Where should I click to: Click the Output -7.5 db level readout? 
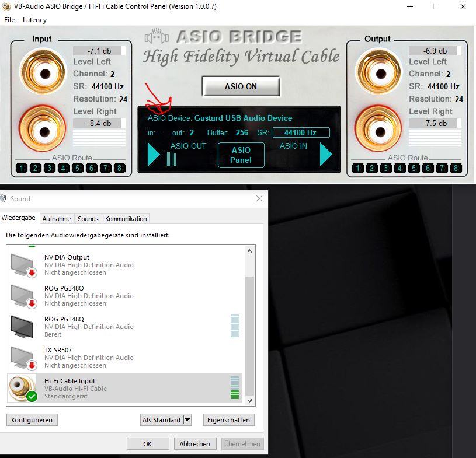(x=435, y=123)
